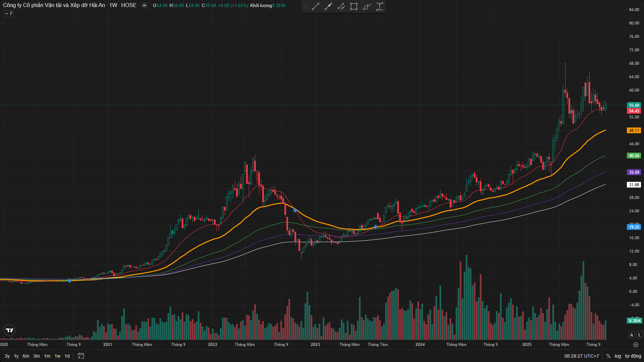This screenshot has width=644, height=362.
Task: Set the date range to 1m
Action: 47,356
